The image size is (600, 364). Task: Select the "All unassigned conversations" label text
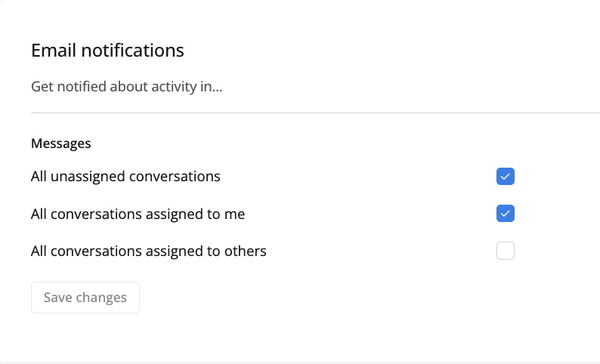point(125,177)
